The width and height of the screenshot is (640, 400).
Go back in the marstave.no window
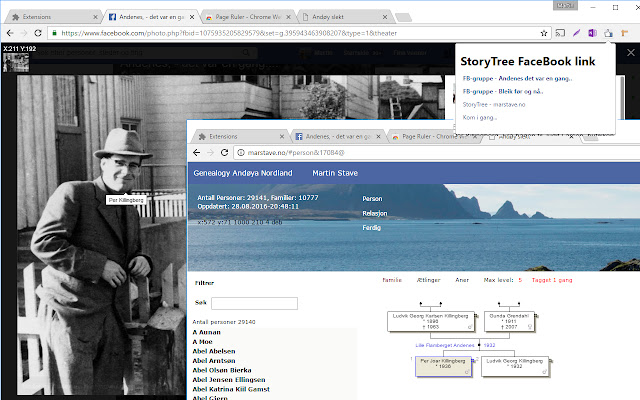[196, 153]
